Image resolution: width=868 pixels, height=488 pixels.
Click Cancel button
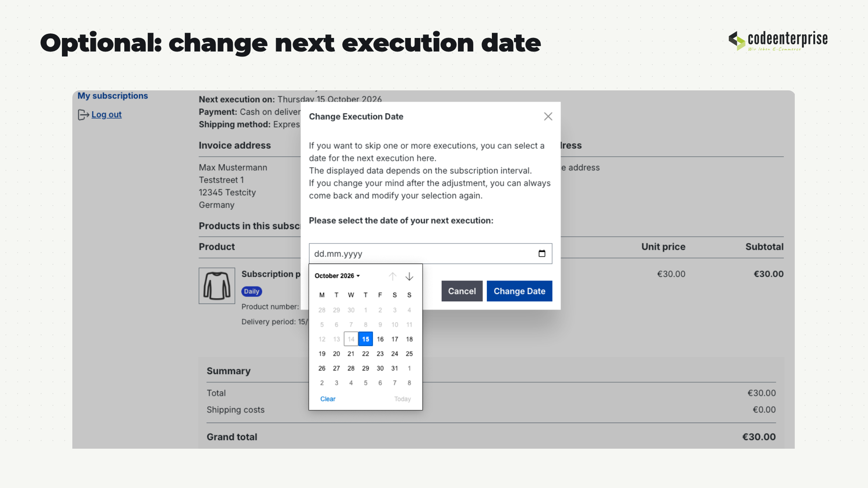[x=462, y=291]
